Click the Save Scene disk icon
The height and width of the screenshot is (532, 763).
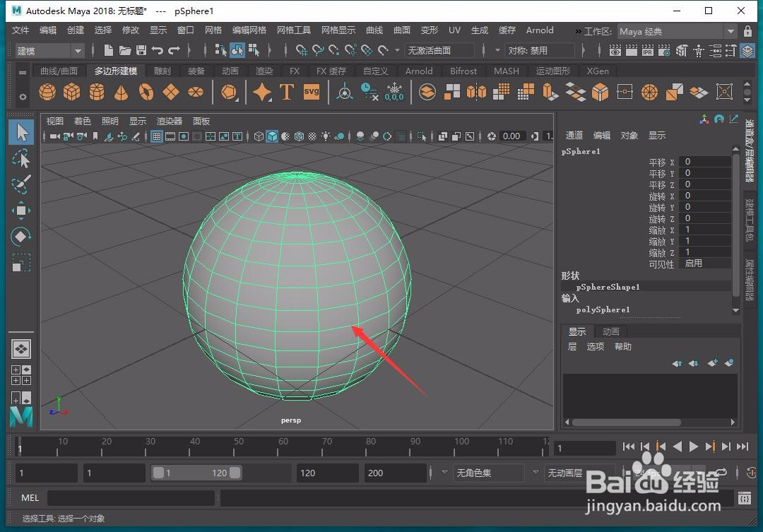[x=141, y=50]
